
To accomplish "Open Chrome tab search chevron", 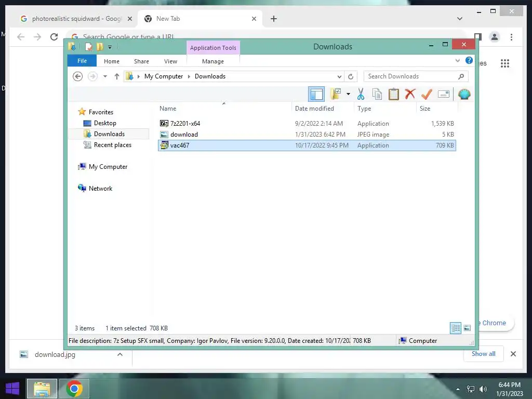I will (460, 19).
